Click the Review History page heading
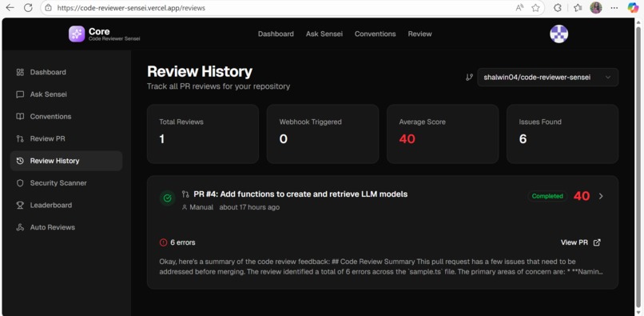The image size is (644, 316). (x=200, y=71)
